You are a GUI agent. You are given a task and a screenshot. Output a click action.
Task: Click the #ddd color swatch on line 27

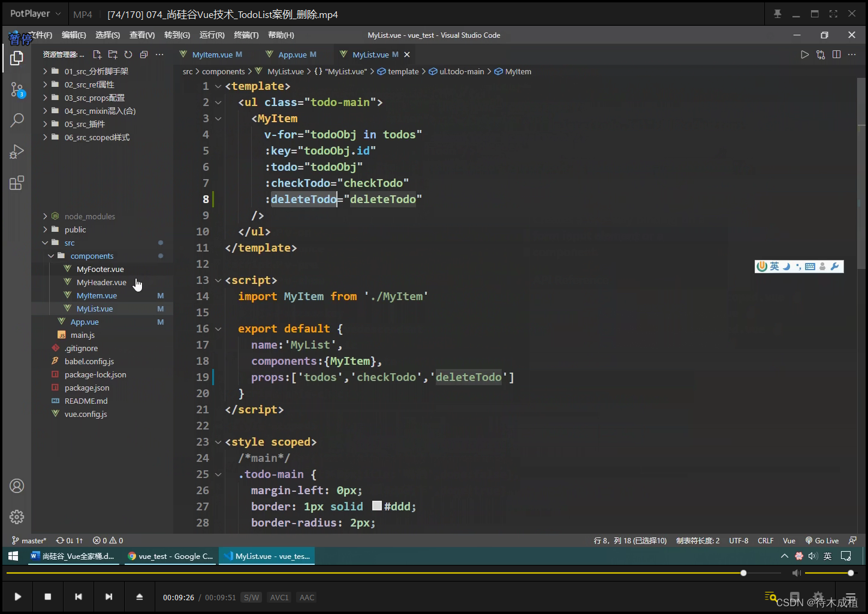pos(377,506)
